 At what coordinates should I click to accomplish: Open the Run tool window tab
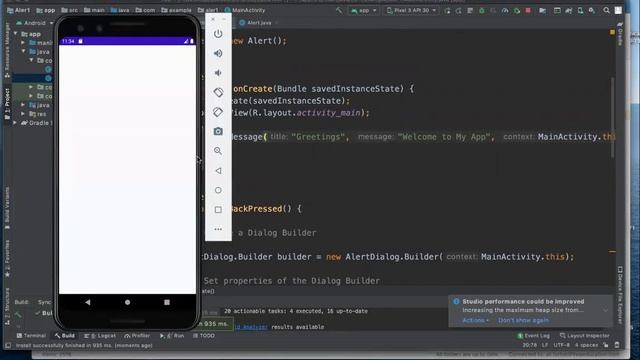pos(172,336)
